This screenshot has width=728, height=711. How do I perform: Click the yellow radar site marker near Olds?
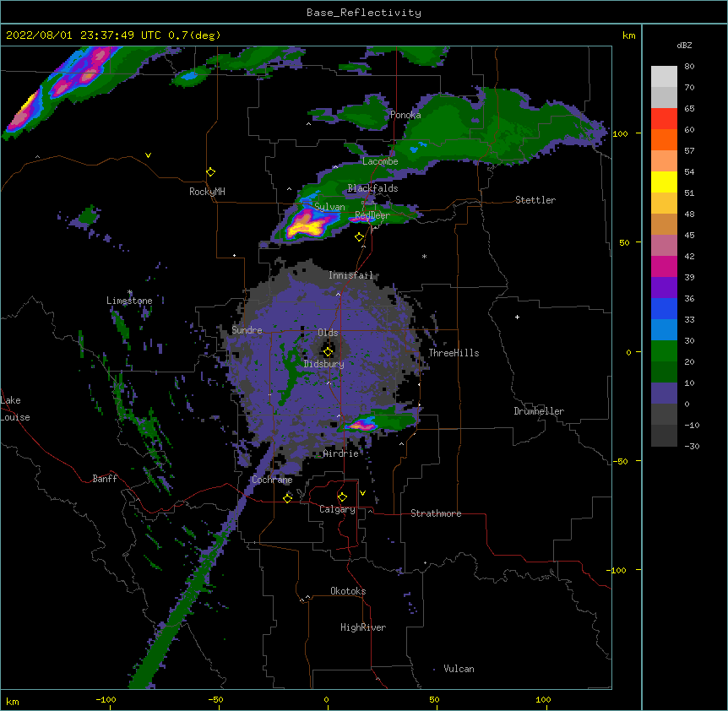pos(328,351)
